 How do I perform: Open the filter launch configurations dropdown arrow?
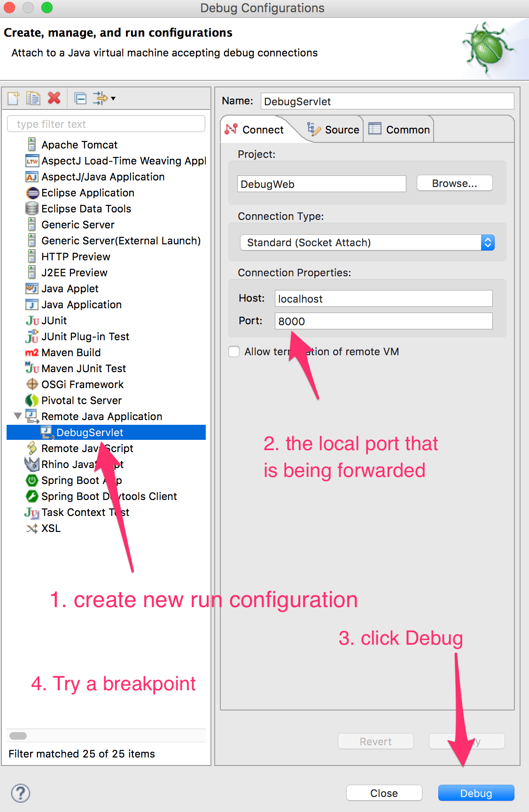point(113,98)
